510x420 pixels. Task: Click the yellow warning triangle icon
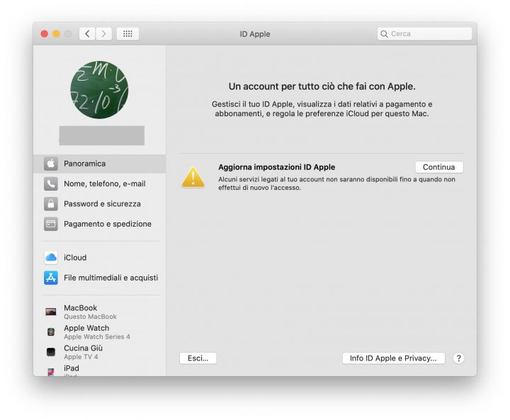pyautogui.click(x=193, y=177)
